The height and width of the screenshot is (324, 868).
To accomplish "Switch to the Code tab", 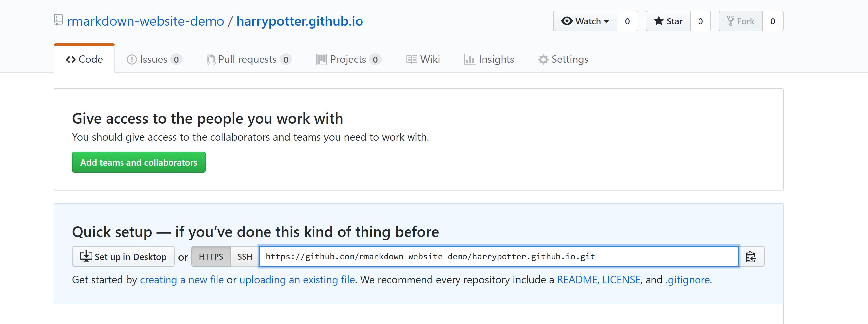I will [84, 59].
